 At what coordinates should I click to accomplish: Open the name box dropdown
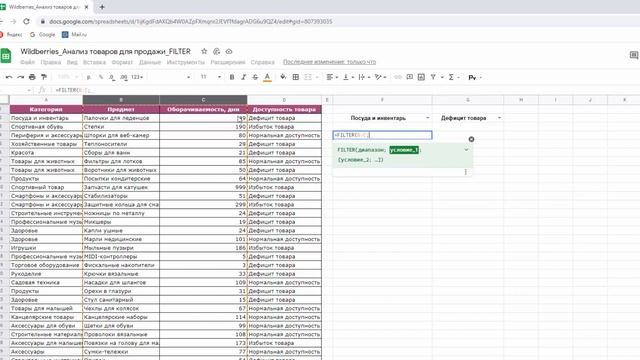point(29,90)
